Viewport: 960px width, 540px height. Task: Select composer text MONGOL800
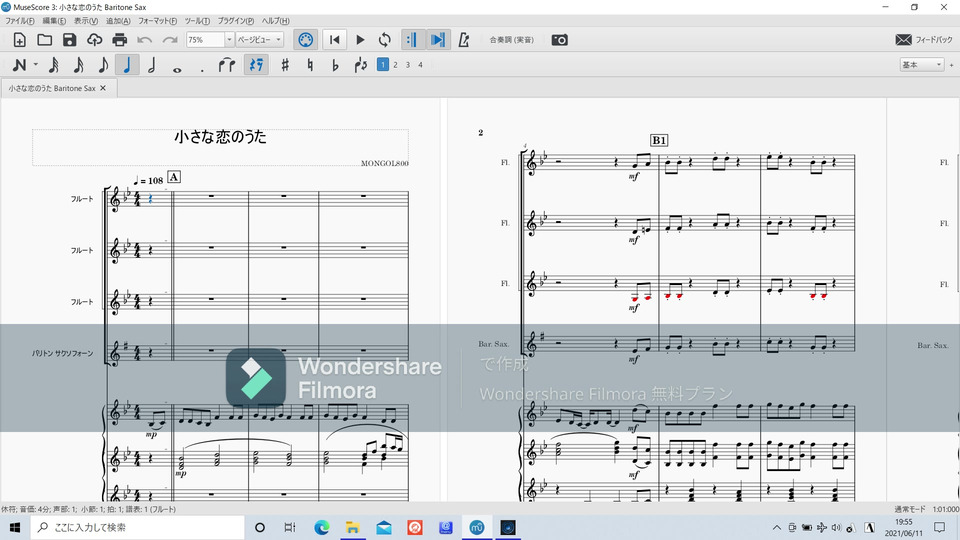coord(384,163)
